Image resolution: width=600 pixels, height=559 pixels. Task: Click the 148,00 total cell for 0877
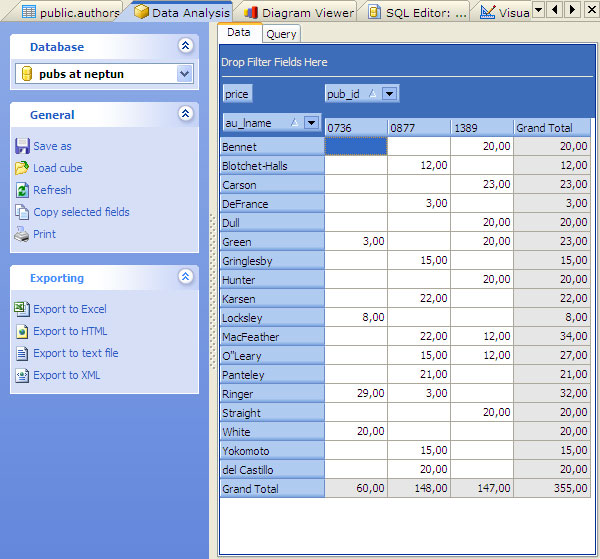(x=419, y=488)
